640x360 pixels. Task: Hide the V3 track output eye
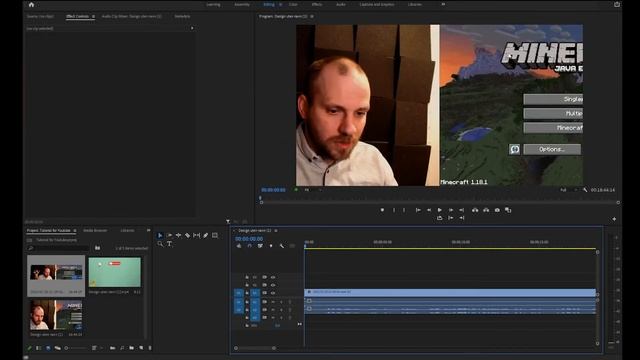point(273,277)
